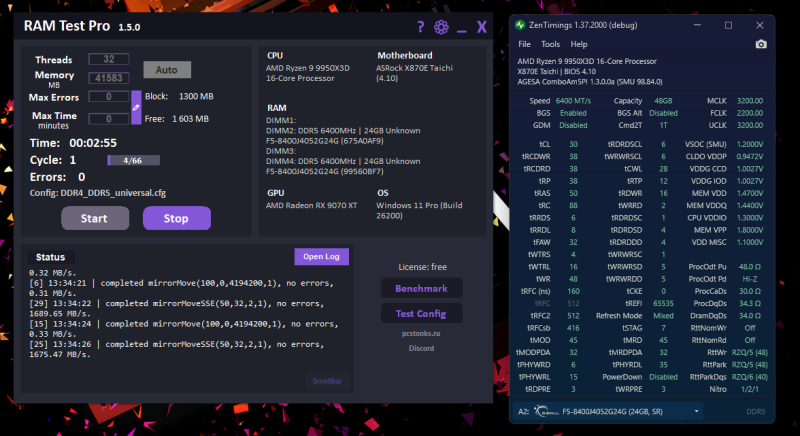
Task: Open RAM Test Pro help question mark
Action: point(420,27)
